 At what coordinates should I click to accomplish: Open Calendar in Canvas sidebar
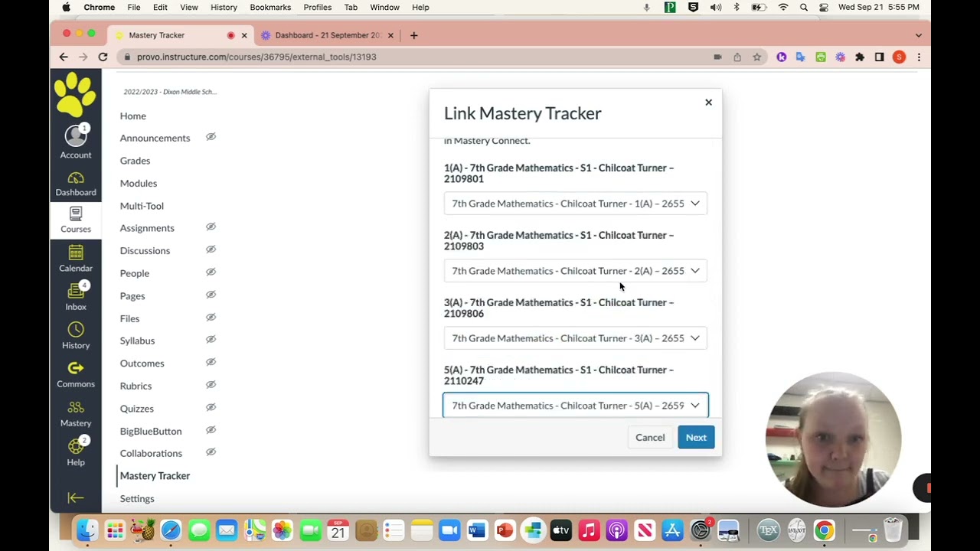click(x=76, y=259)
